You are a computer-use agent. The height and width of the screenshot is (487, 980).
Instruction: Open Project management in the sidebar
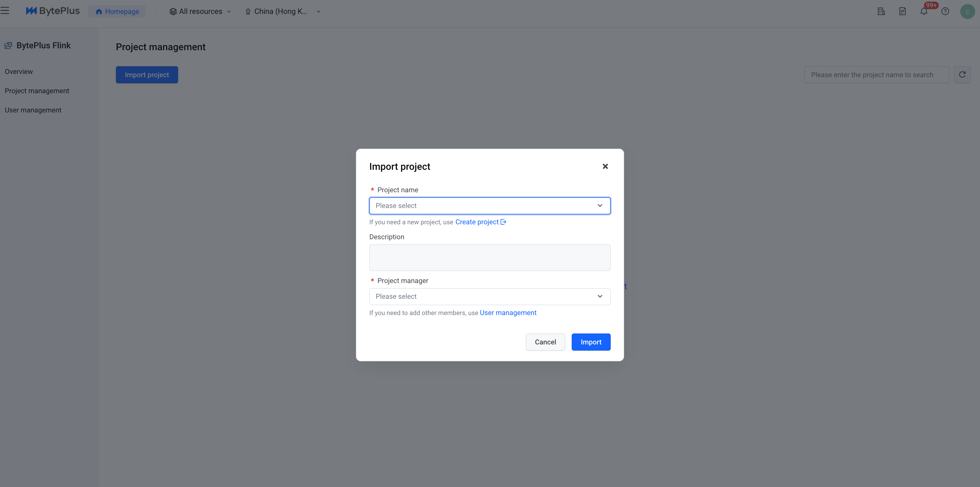click(37, 91)
